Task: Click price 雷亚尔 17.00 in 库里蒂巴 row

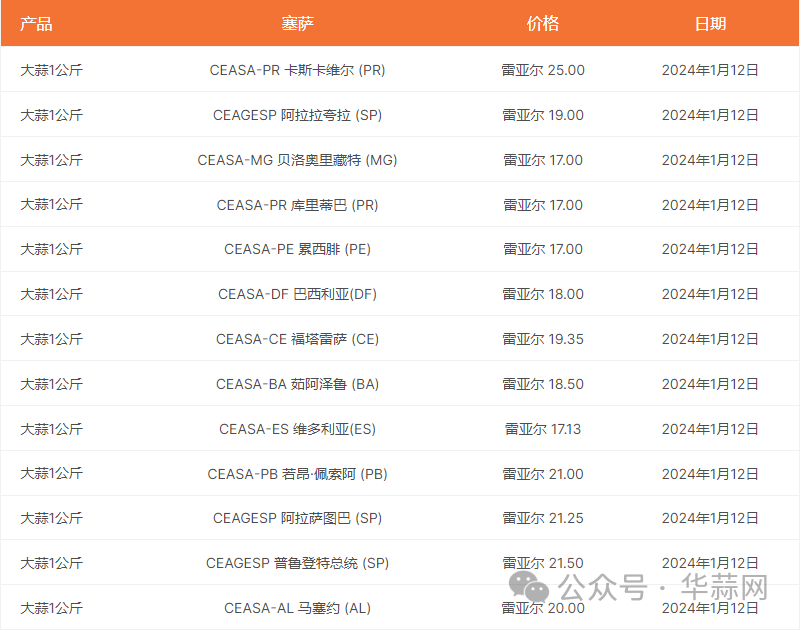Action: point(543,205)
